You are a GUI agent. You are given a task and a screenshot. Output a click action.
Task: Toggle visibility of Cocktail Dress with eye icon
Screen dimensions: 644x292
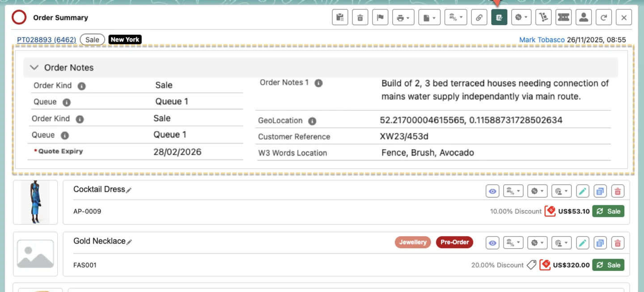coord(492,191)
